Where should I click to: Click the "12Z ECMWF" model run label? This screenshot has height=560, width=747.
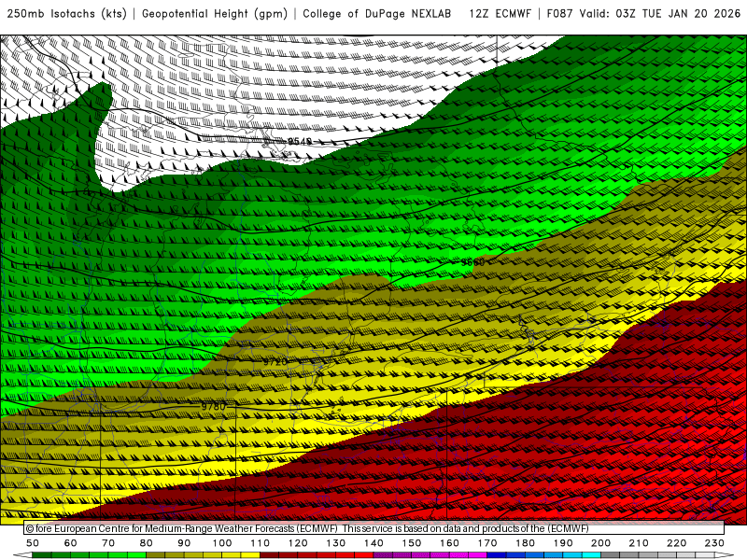pyautogui.click(x=500, y=14)
